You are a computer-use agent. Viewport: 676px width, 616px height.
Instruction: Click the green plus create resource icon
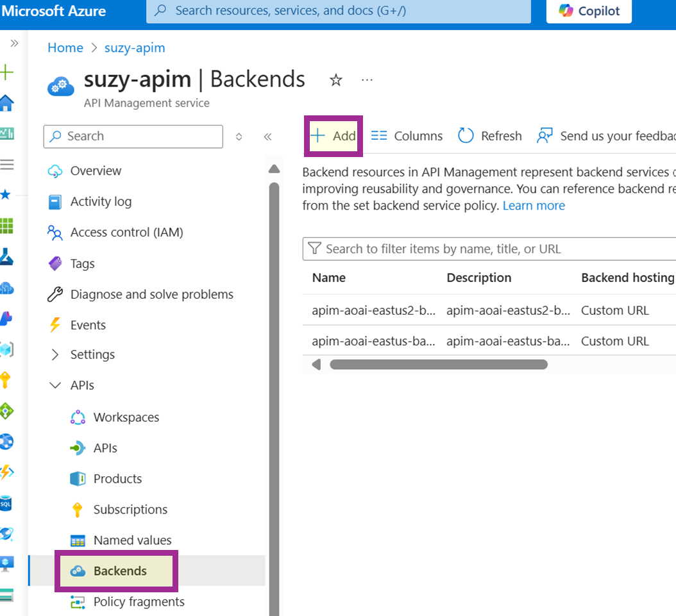6,72
